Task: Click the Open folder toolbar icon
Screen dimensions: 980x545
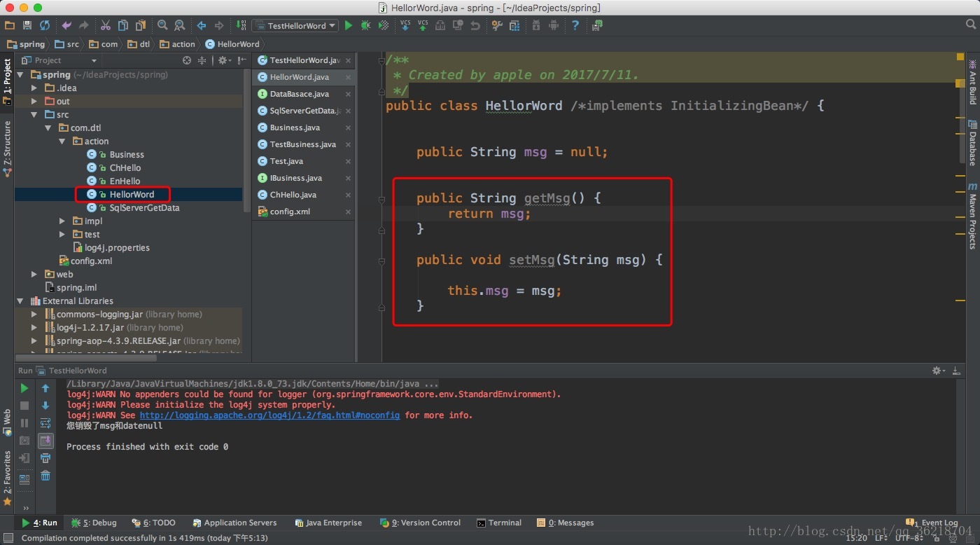Action: coord(10,25)
